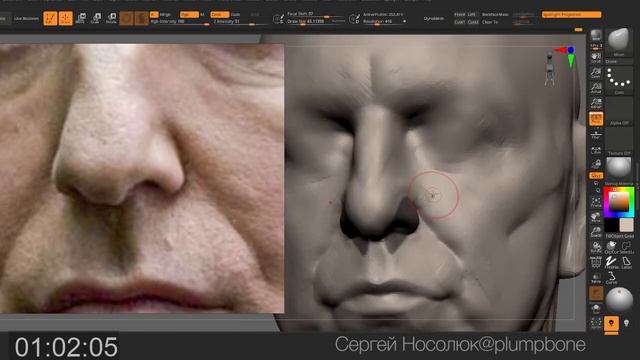
Task: Click the orange light bulb icon
Action: (611, 323)
